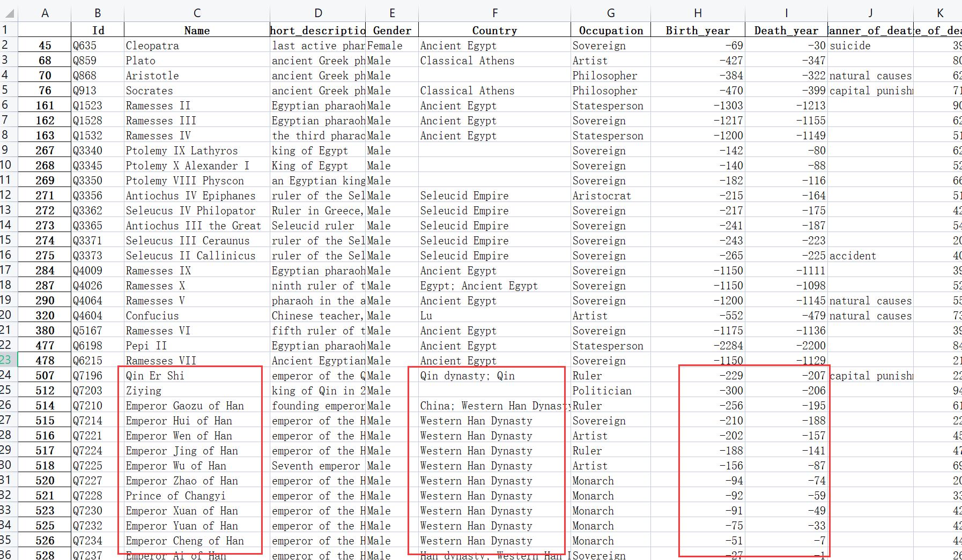Screen dimensions: 962x560
Task: Click the Gender header cell
Action: [392, 31]
